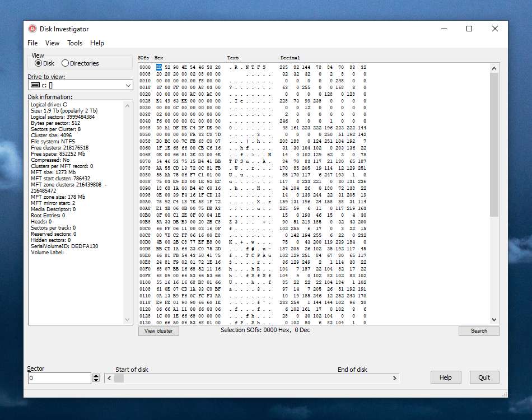Click the View cluster button
This screenshot has width=532, height=420.
[x=158, y=331]
